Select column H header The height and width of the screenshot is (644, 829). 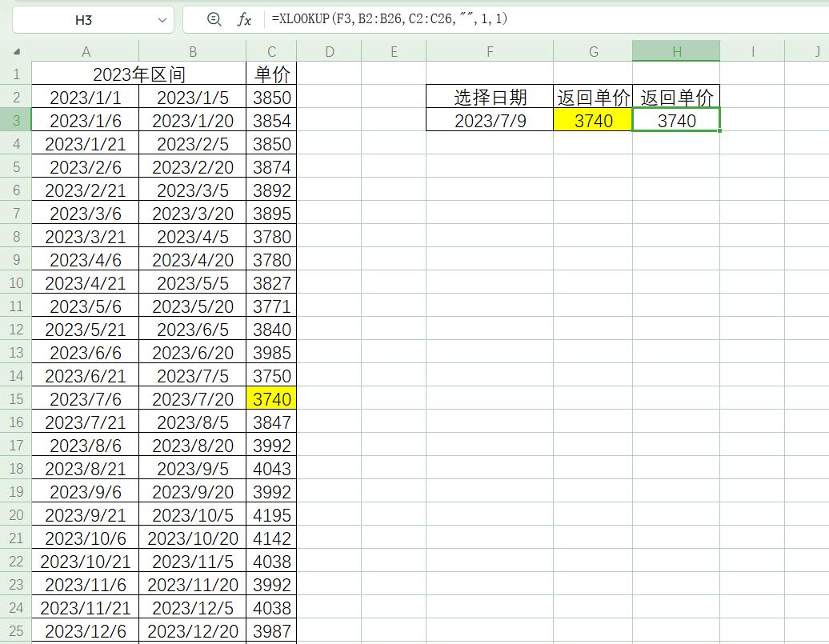coord(676,51)
